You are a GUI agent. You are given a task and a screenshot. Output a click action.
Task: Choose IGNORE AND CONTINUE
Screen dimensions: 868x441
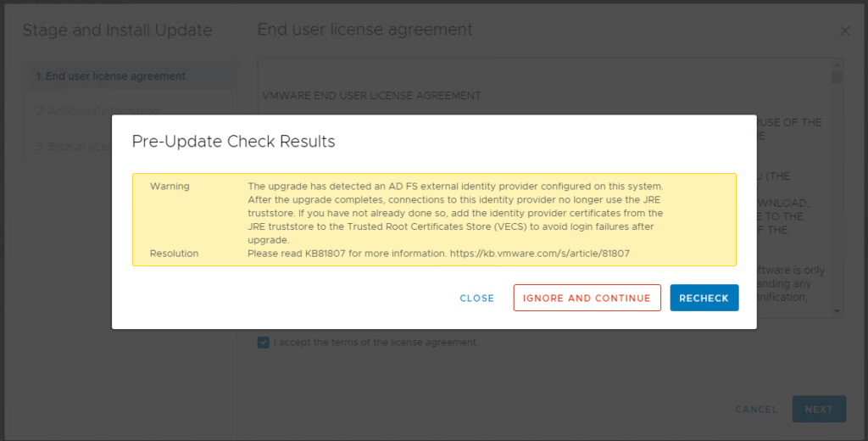coord(587,298)
